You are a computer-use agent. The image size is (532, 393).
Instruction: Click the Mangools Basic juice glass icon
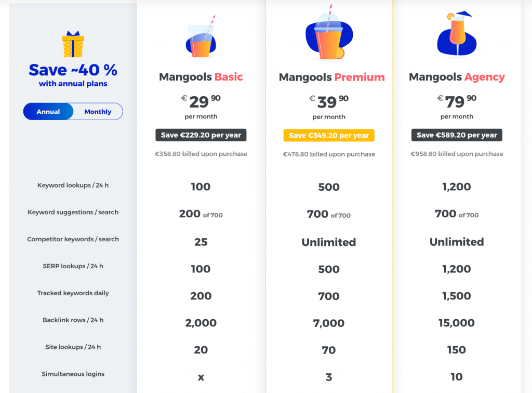tap(201, 37)
